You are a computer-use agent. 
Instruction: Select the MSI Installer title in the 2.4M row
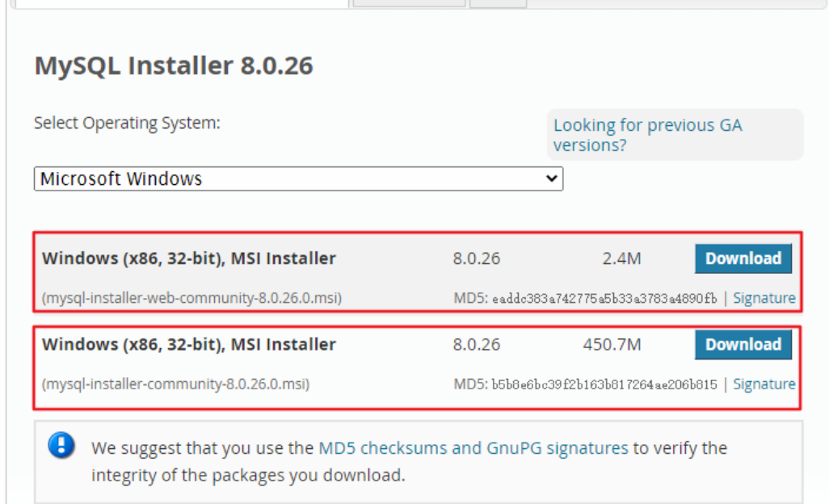189,258
